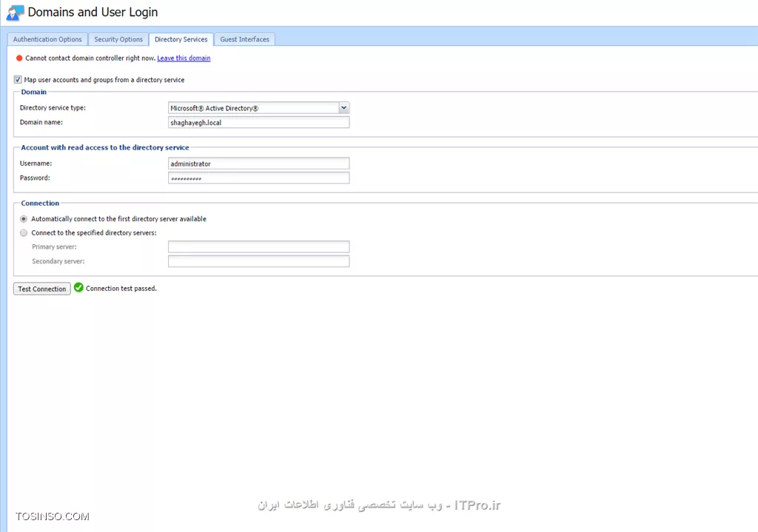Click the red status dot beside the domain controller warning
The height and width of the screenshot is (532, 758).
[x=19, y=58]
